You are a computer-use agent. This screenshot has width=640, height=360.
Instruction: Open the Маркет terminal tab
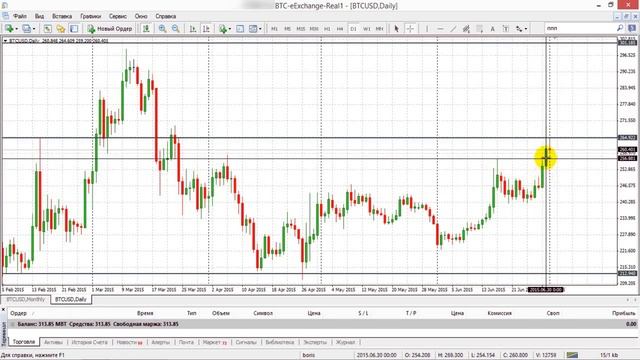[x=215, y=342]
